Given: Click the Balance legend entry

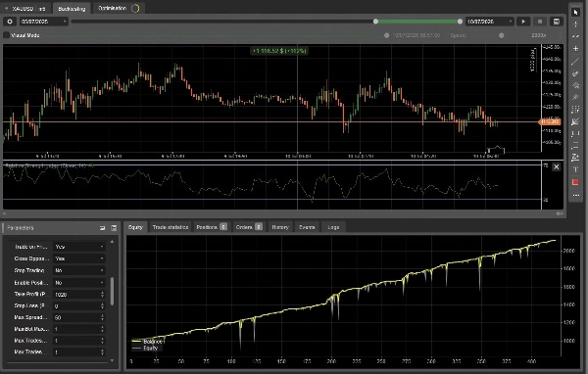Looking at the screenshot, I should (147, 342).
